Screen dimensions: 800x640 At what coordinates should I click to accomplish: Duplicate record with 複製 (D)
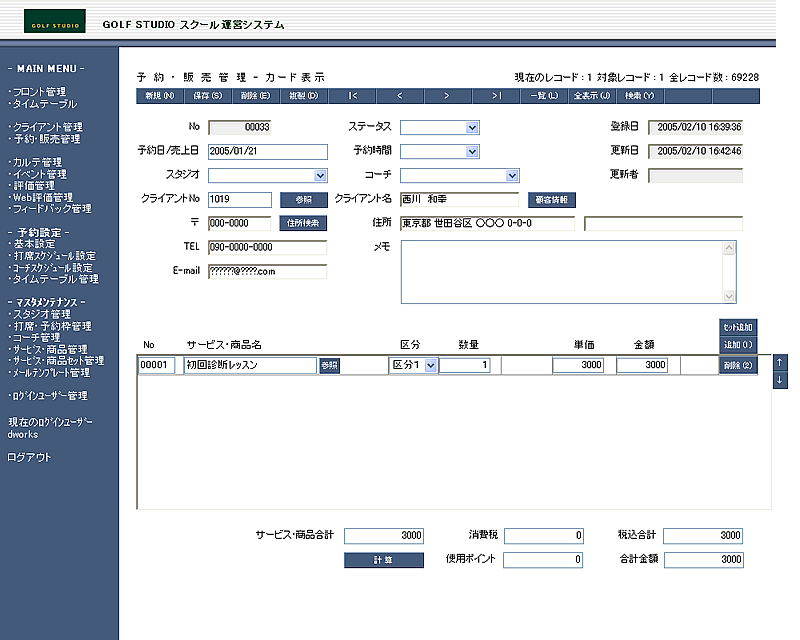click(x=304, y=96)
